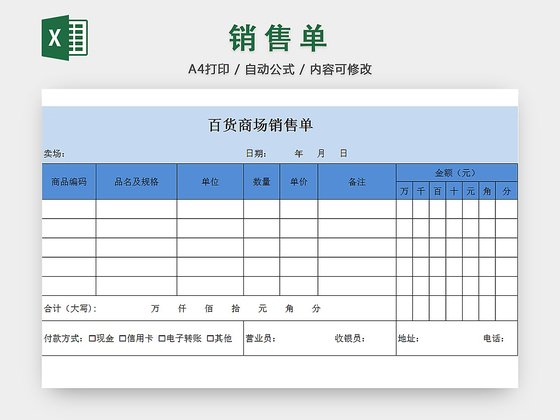Click the 月 date field label

(321, 154)
